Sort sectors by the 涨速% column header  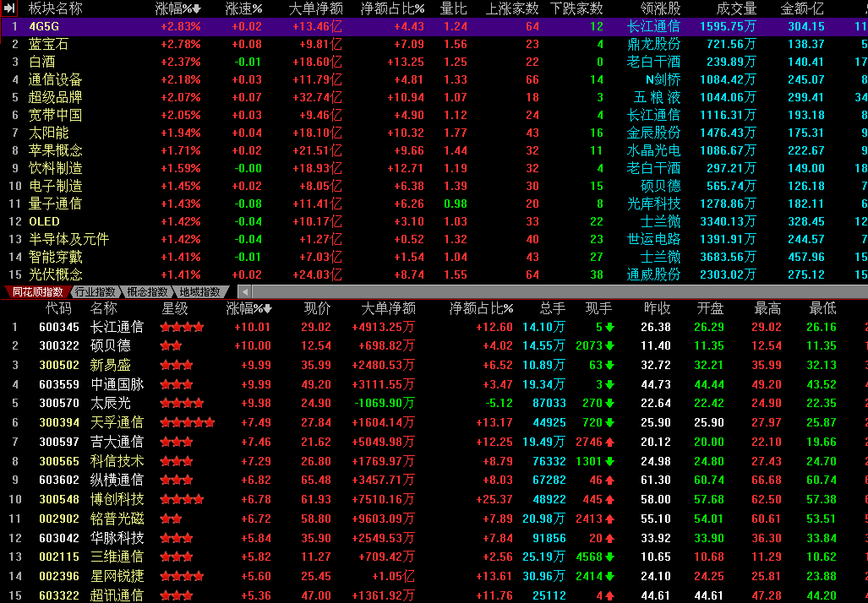coord(244,8)
